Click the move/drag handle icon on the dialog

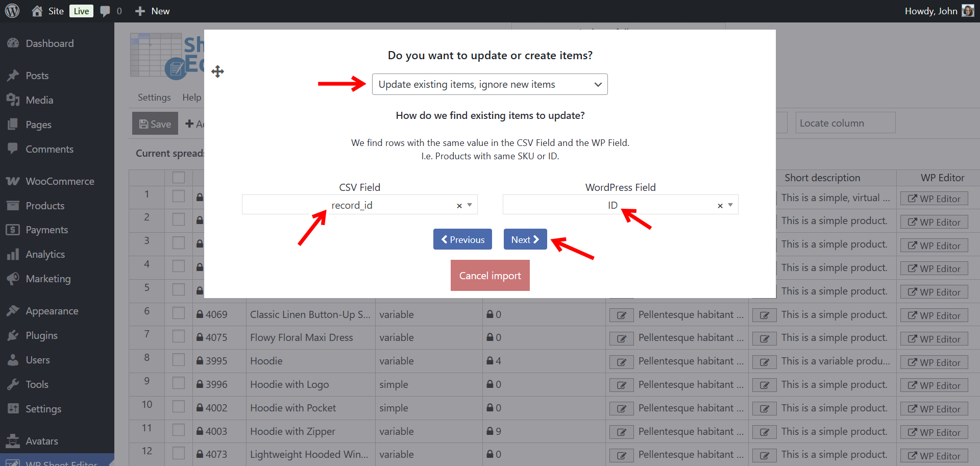217,71
